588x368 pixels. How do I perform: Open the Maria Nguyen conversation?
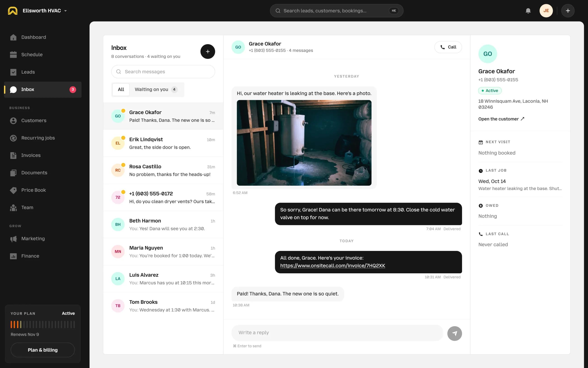point(163,252)
